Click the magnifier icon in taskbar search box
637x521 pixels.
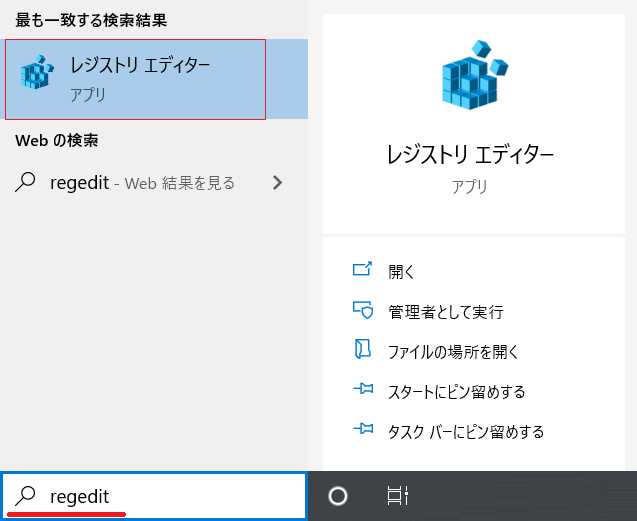[25, 495]
